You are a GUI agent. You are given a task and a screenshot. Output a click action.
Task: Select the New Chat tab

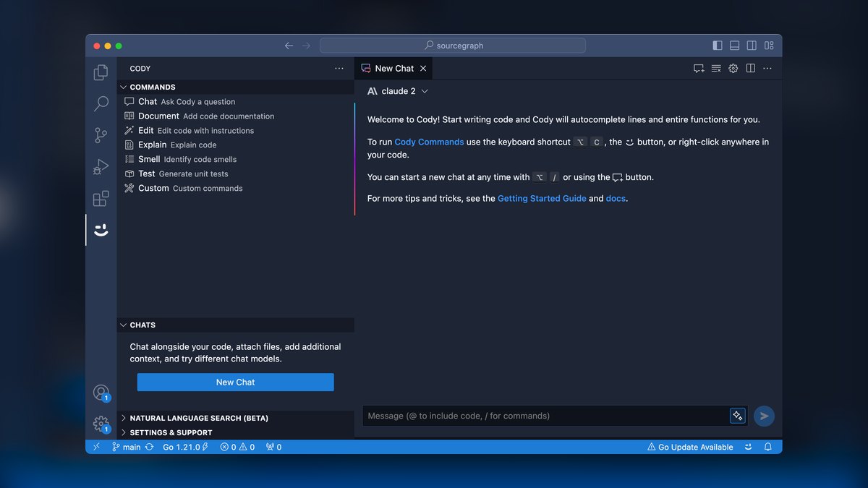coord(393,69)
